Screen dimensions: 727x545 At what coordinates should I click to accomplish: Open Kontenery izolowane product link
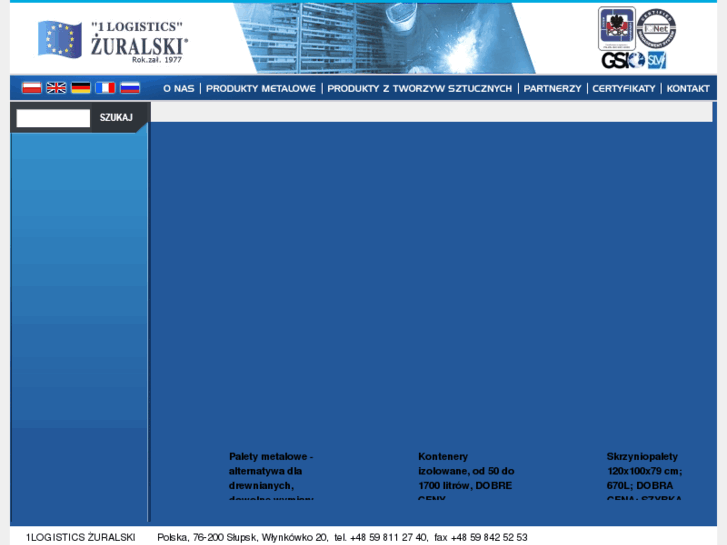(466, 476)
